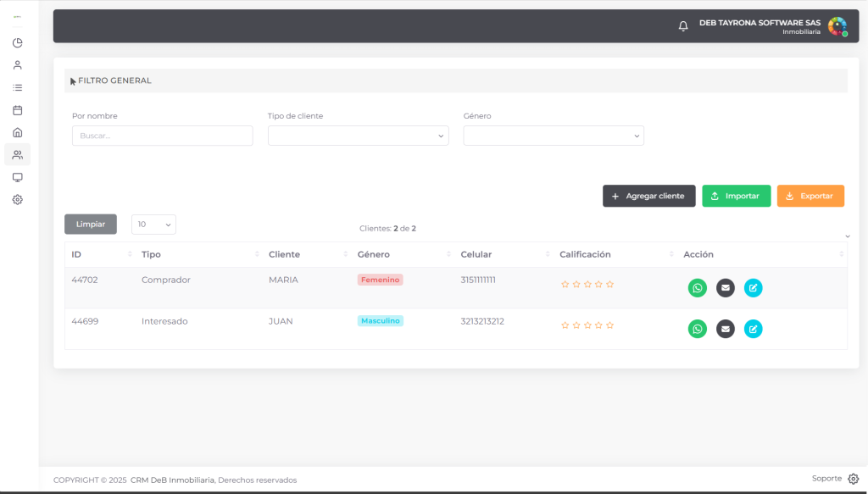868x494 pixels.
Task: Open the settings gear in sidebar
Action: click(x=17, y=200)
